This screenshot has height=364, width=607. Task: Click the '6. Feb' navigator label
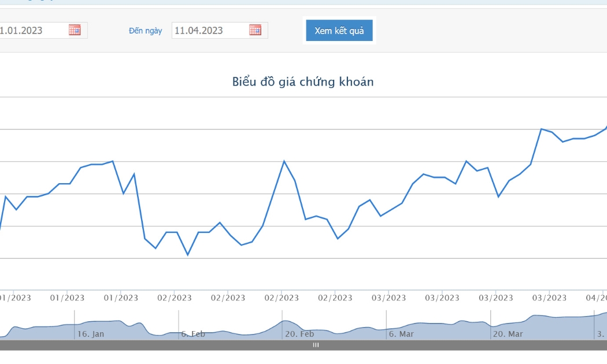coord(193,334)
